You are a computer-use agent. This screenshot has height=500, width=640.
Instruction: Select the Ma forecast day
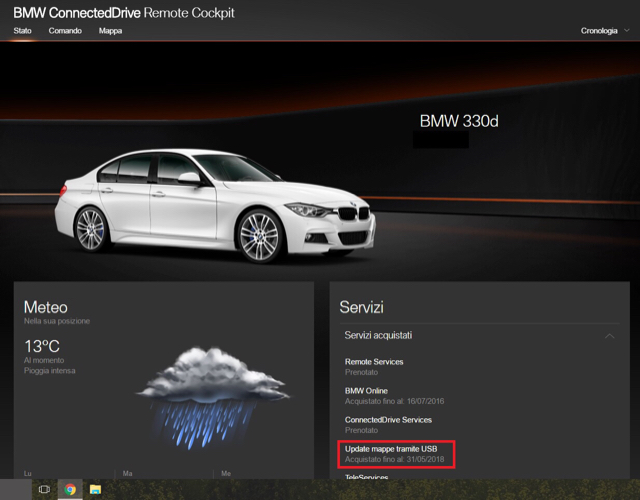pos(127,473)
